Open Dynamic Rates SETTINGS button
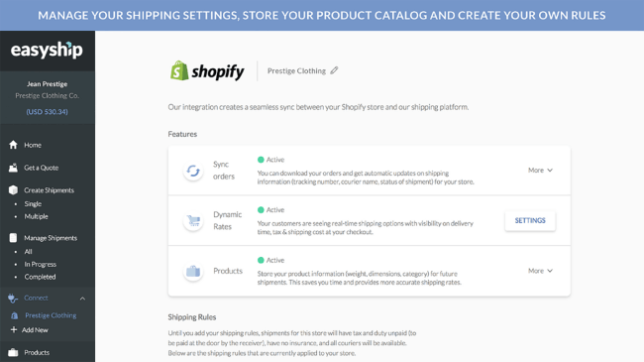The width and height of the screenshot is (644, 362). [x=530, y=220]
